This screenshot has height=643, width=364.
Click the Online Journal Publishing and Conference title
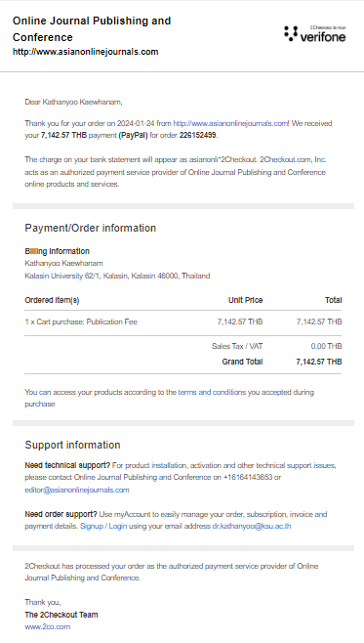[92, 28]
